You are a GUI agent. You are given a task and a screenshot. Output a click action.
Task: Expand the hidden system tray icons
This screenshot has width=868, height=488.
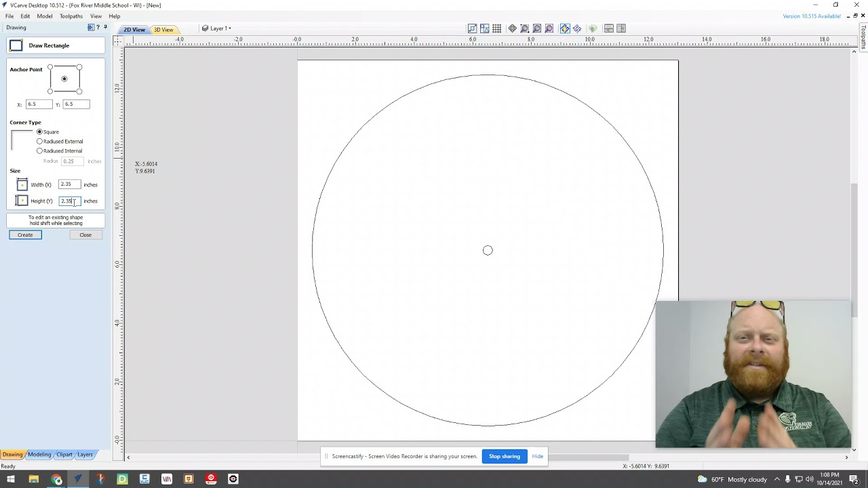(777, 479)
